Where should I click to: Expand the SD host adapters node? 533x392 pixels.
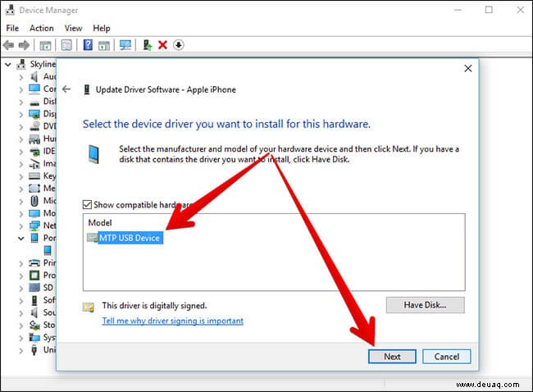coord(21,288)
